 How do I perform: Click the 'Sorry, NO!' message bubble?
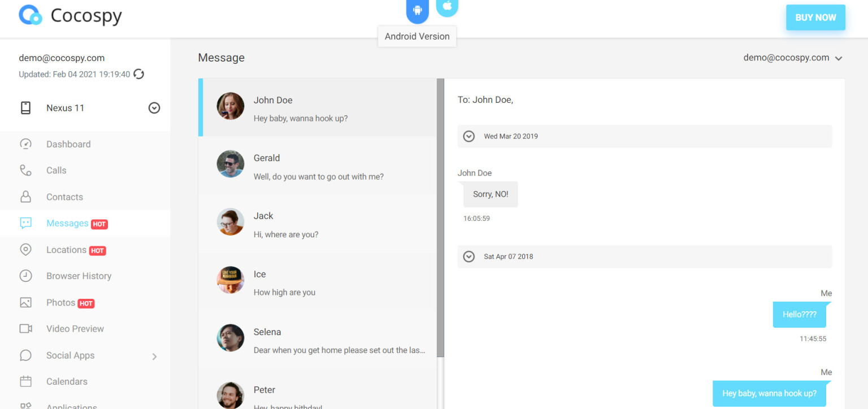pyautogui.click(x=490, y=194)
